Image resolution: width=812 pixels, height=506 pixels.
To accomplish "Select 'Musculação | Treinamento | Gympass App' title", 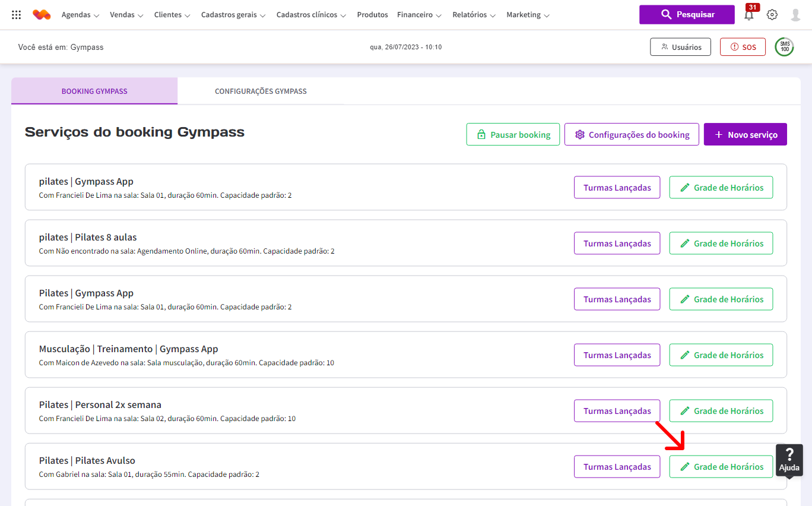I will 129,349.
